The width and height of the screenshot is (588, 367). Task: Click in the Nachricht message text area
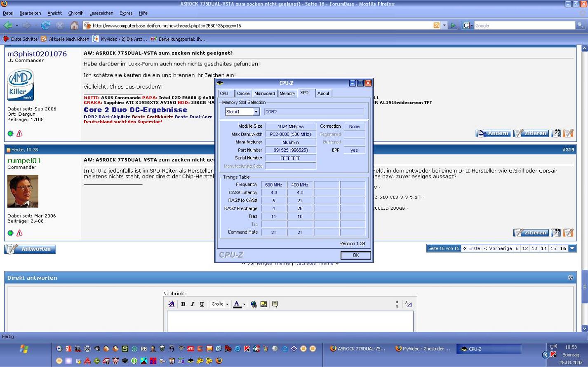[x=290, y=322]
